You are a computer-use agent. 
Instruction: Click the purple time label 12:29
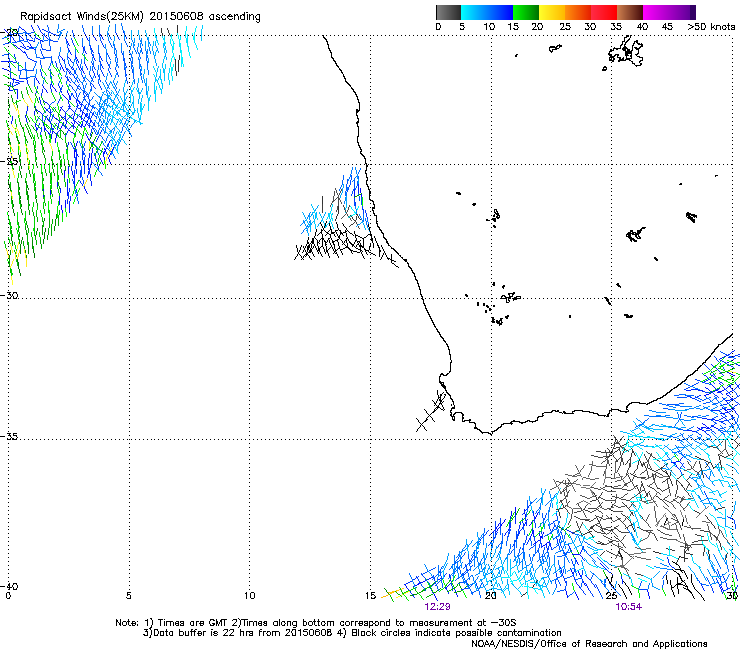coord(437,607)
